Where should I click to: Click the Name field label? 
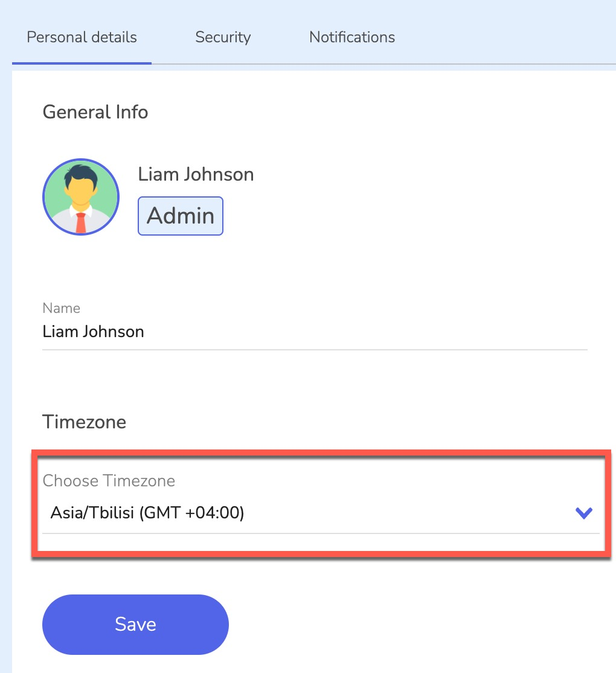coord(62,308)
